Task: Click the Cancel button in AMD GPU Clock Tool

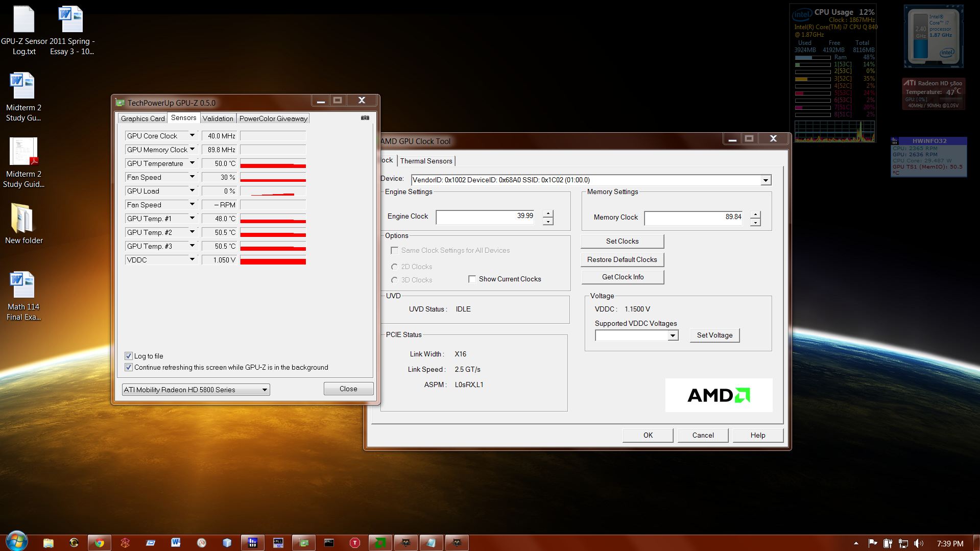Action: tap(703, 435)
